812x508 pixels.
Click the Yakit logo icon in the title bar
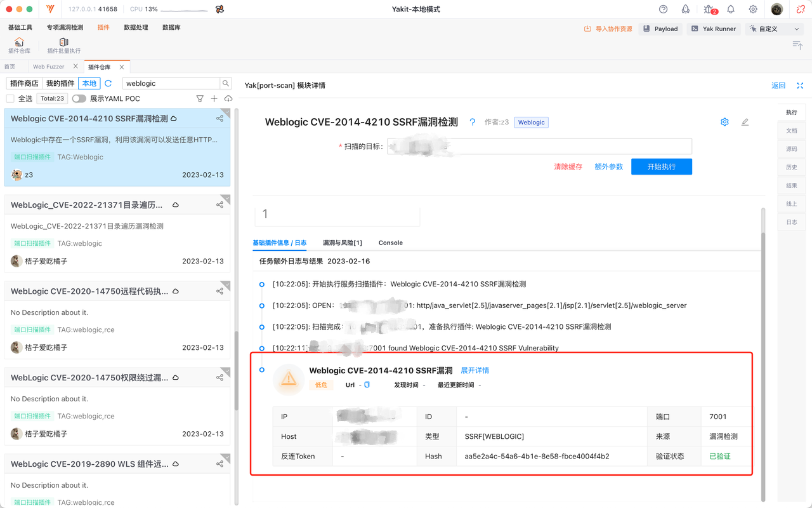51,10
